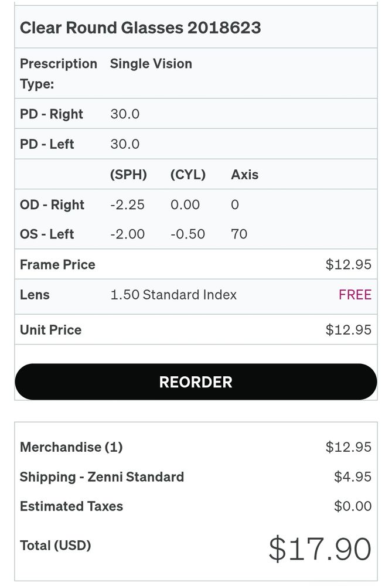The image size is (392, 586).
Task: Click the OS Left cylinder value -0.50
Action: click(x=188, y=234)
